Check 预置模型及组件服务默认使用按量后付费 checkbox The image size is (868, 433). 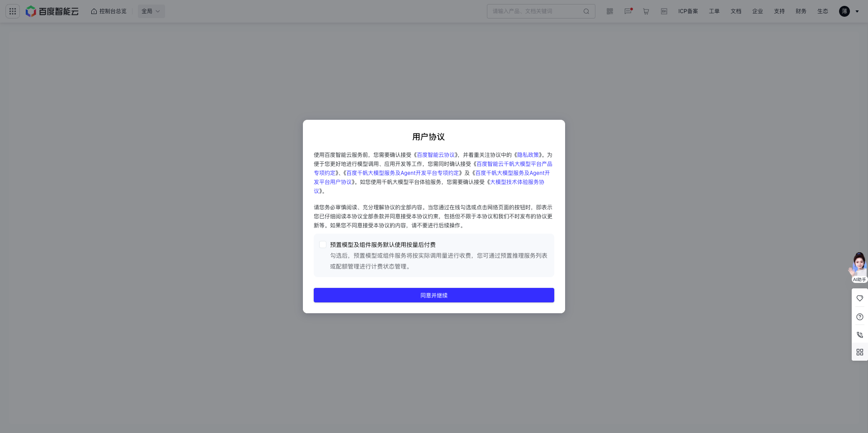click(323, 245)
